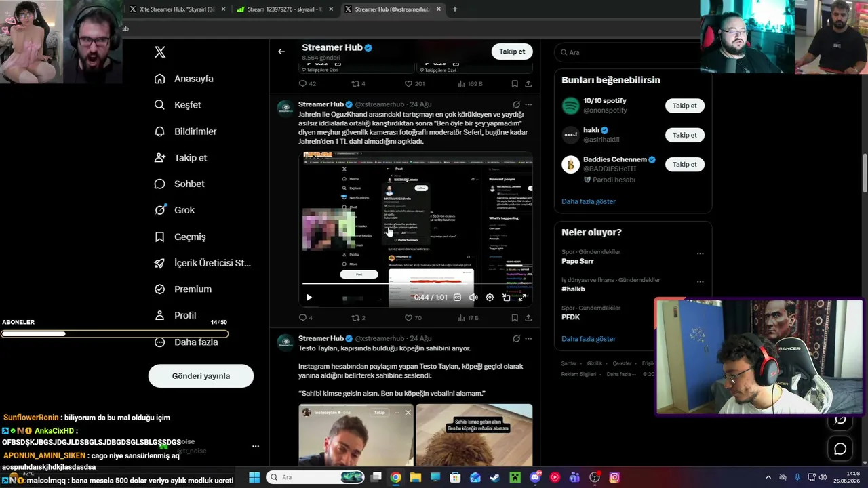Open more options for #halkb trend
The image size is (868, 488).
click(x=700, y=282)
